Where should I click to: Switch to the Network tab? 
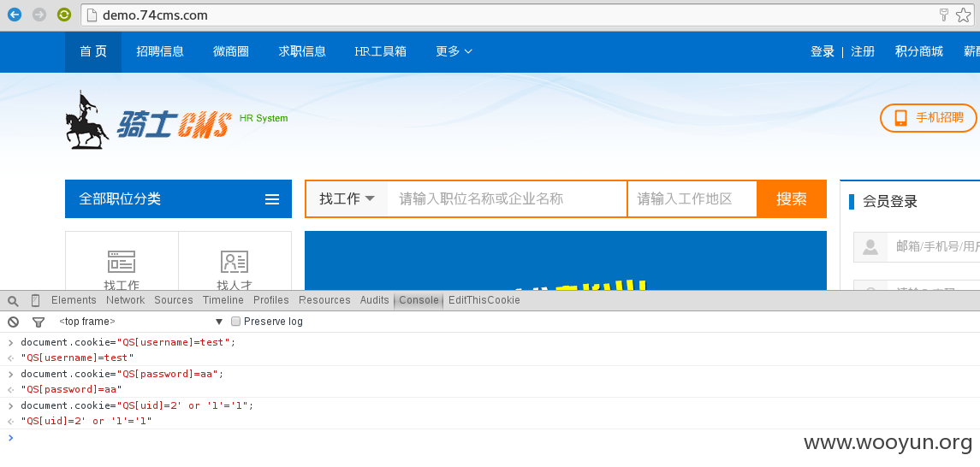[126, 300]
